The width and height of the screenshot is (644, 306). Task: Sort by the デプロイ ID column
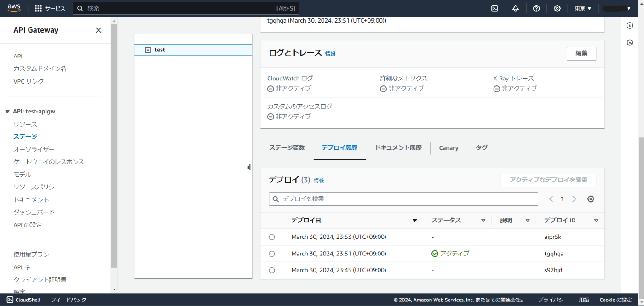[596, 221]
